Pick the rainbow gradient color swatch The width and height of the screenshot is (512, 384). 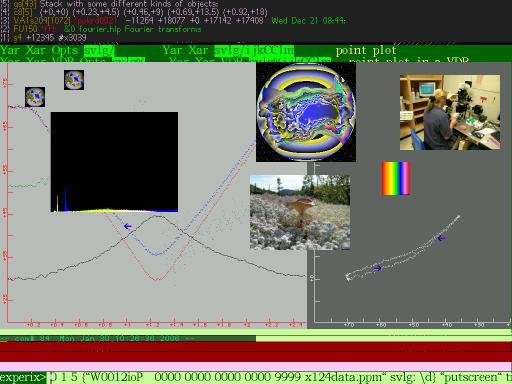[396, 178]
